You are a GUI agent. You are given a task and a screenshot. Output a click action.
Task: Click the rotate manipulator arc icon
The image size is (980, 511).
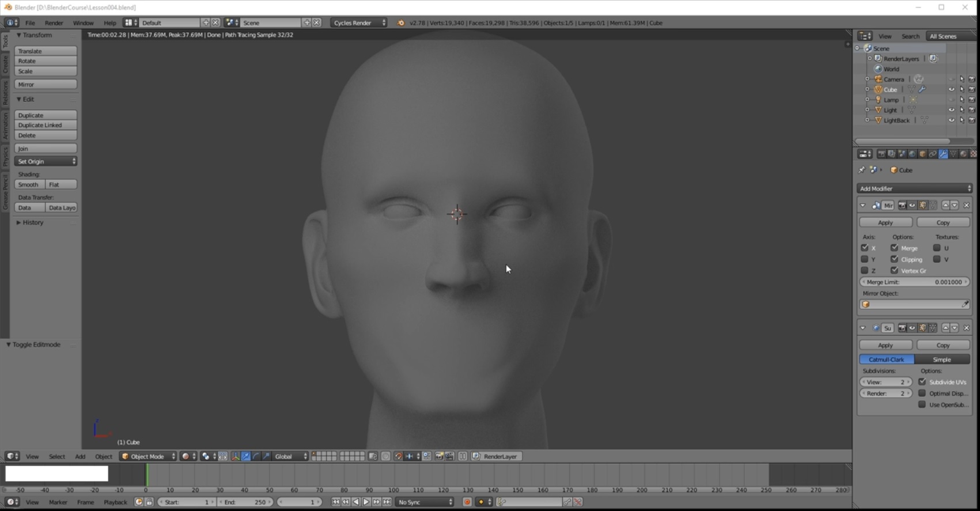256,456
